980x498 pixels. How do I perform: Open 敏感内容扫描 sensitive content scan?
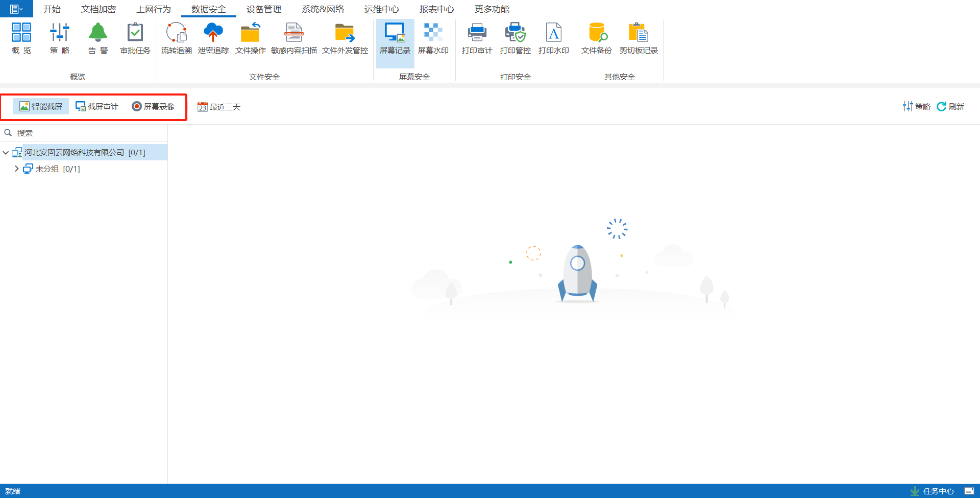coord(294,39)
